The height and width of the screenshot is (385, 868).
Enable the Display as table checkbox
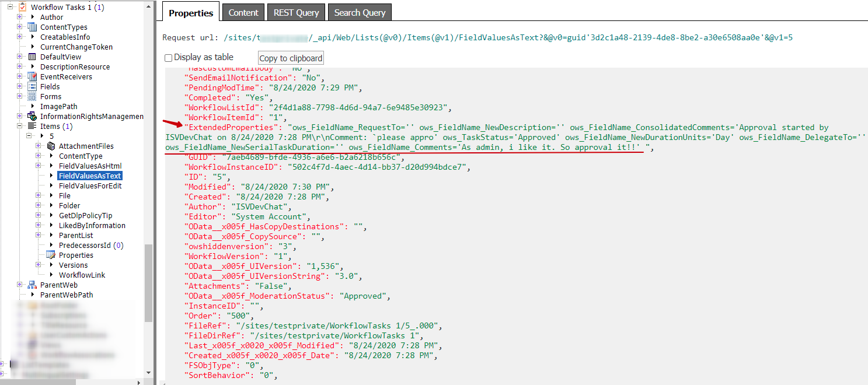(168, 58)
